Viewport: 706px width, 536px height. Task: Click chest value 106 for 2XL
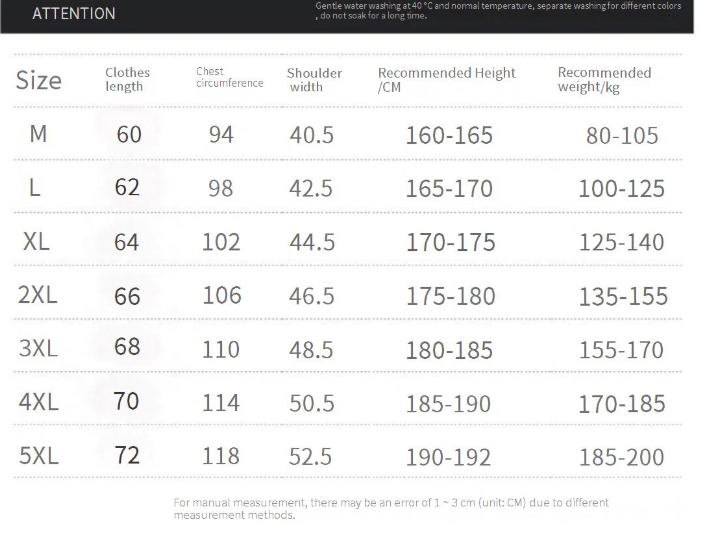[222, 295]
